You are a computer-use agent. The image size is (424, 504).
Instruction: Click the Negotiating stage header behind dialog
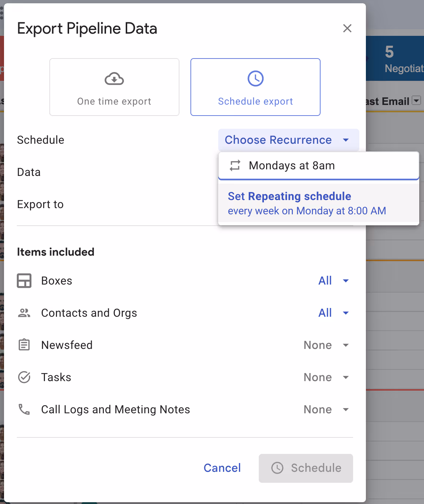[x=395, y=59]
